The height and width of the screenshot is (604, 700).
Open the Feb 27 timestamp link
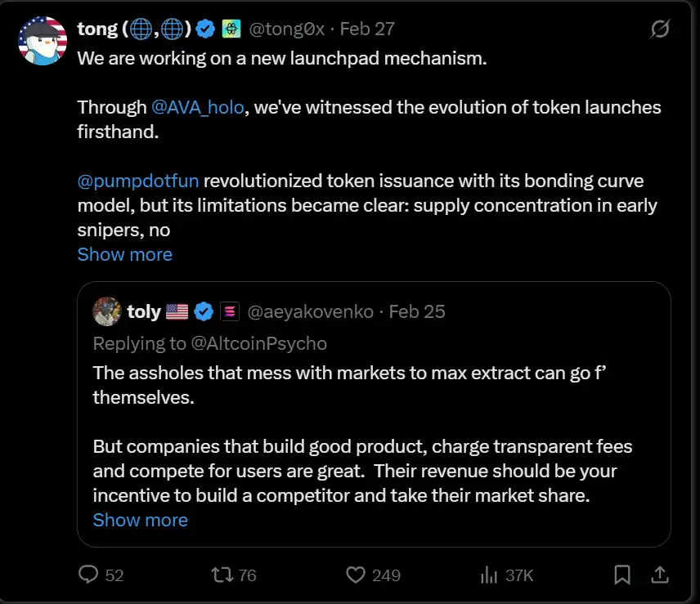coord(367,29)
